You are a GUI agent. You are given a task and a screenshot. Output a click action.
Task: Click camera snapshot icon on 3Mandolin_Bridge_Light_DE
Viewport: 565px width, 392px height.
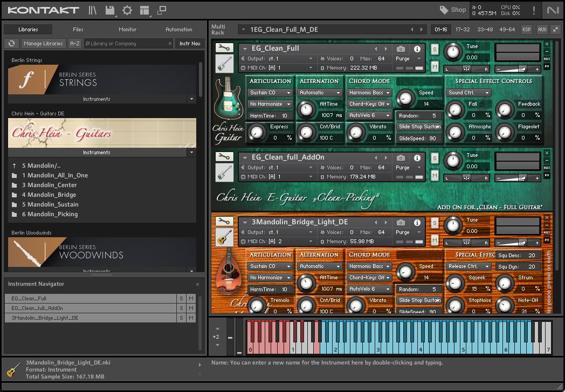(401, 222)
